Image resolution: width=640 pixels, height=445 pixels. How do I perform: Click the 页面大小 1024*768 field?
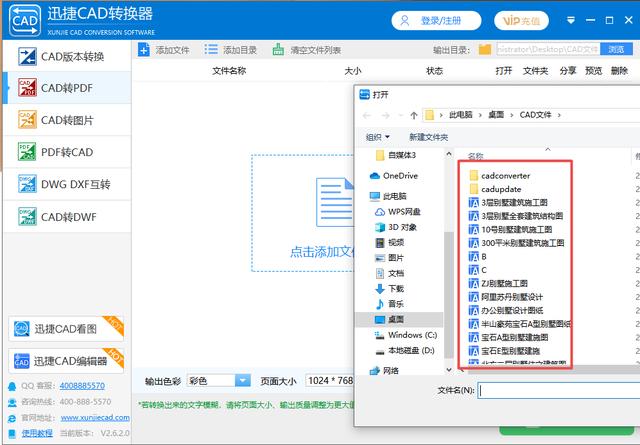[x=330, y=380]
